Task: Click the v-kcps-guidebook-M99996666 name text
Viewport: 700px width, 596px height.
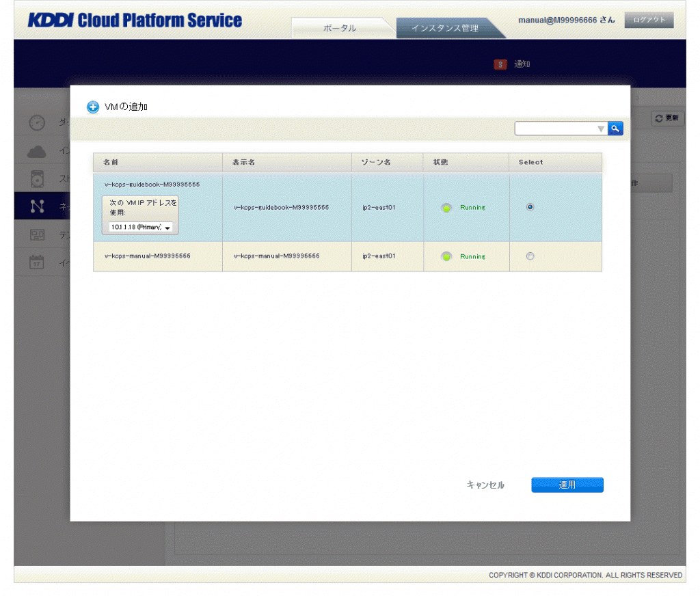Action: pyautogui.click(x=152, y=185)
